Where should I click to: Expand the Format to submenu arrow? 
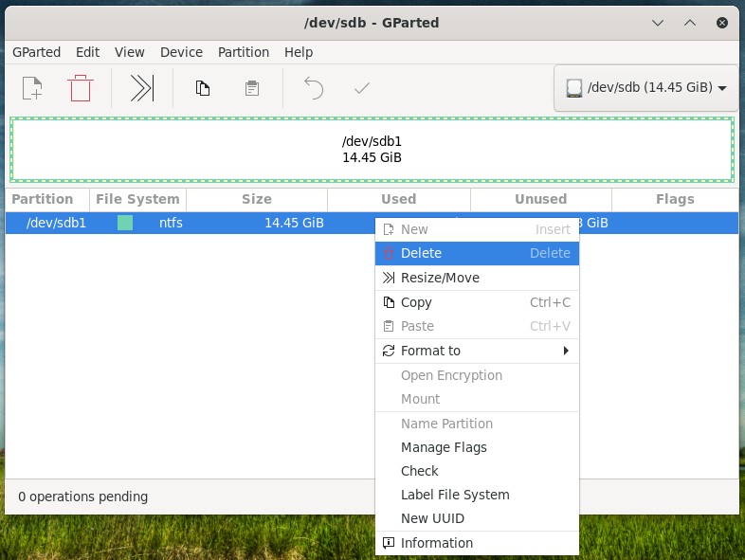566,351
